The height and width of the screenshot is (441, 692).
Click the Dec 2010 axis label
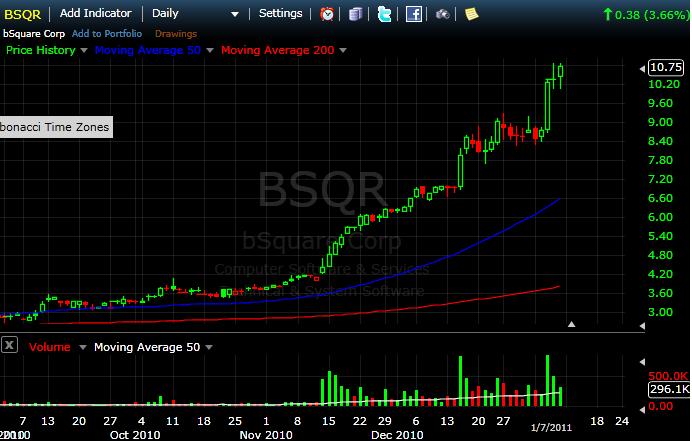(397, 435)
